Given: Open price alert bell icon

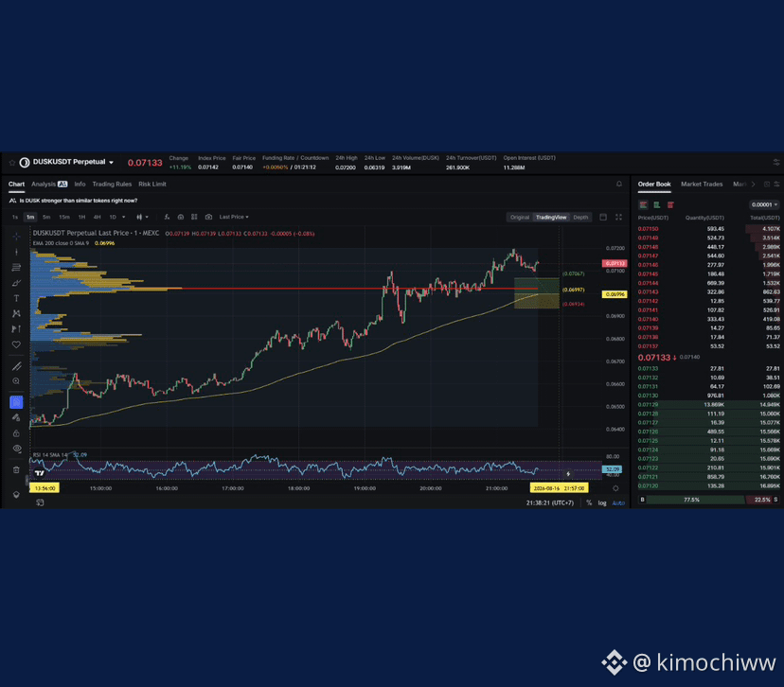Looking at the screenshot, I should [619, 184].
